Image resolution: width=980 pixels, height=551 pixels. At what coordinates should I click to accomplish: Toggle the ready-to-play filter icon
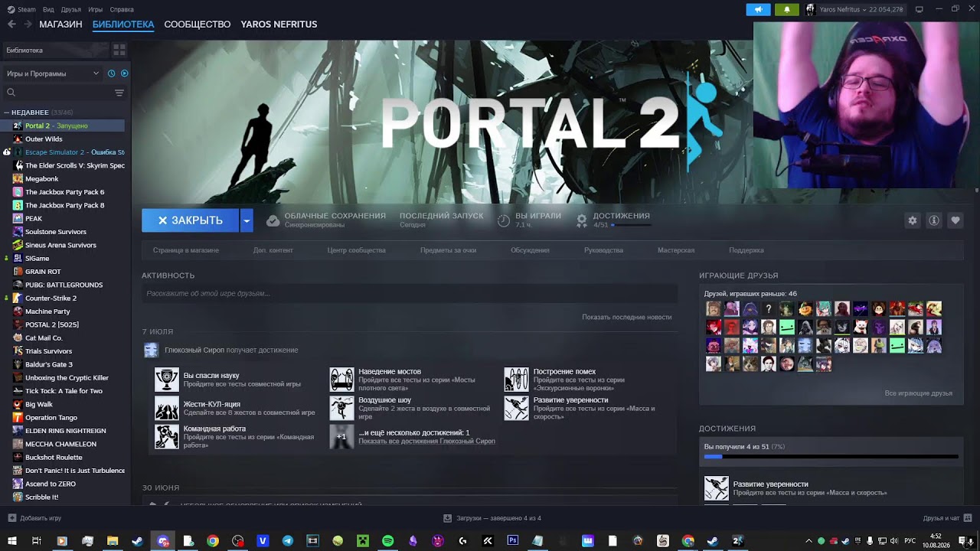coord(125,73)
